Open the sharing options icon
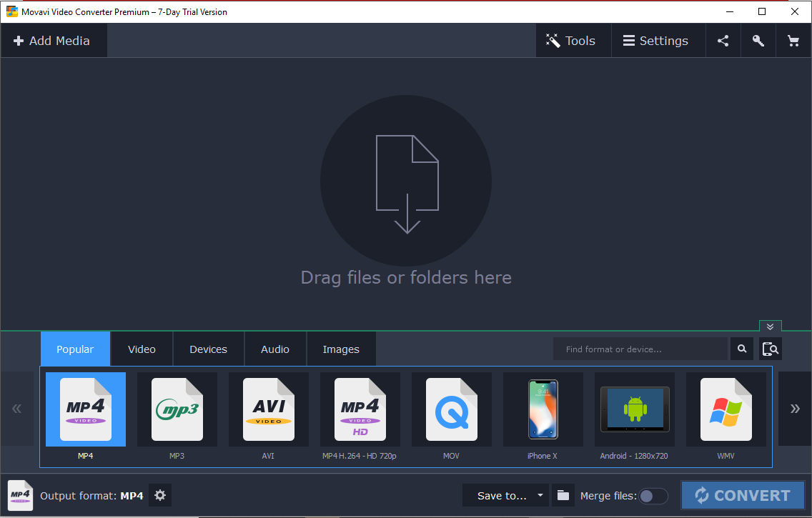The height and width of the screenshot is (518, 812). tap(723, 40)
